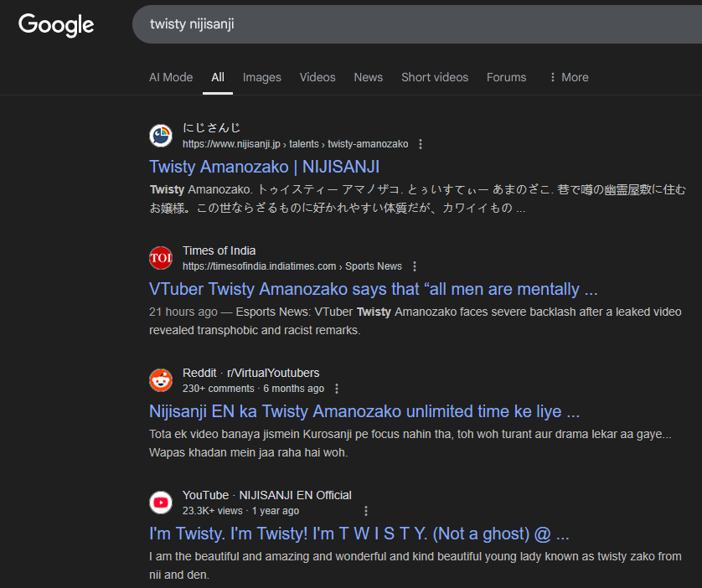Click the Nijisanji site favicon
Image resolution: width=702 pixels, height=588 pixels.
pos(161,136)
